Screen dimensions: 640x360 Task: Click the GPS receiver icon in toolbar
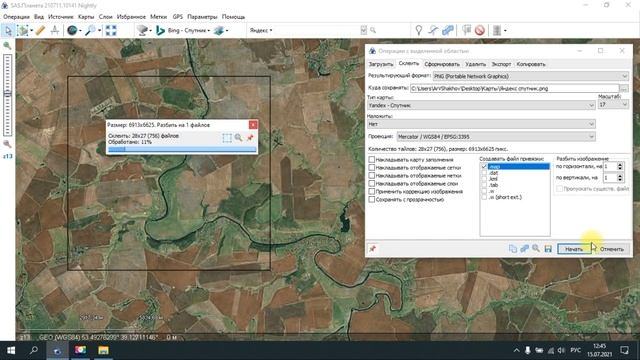(497, 30)
